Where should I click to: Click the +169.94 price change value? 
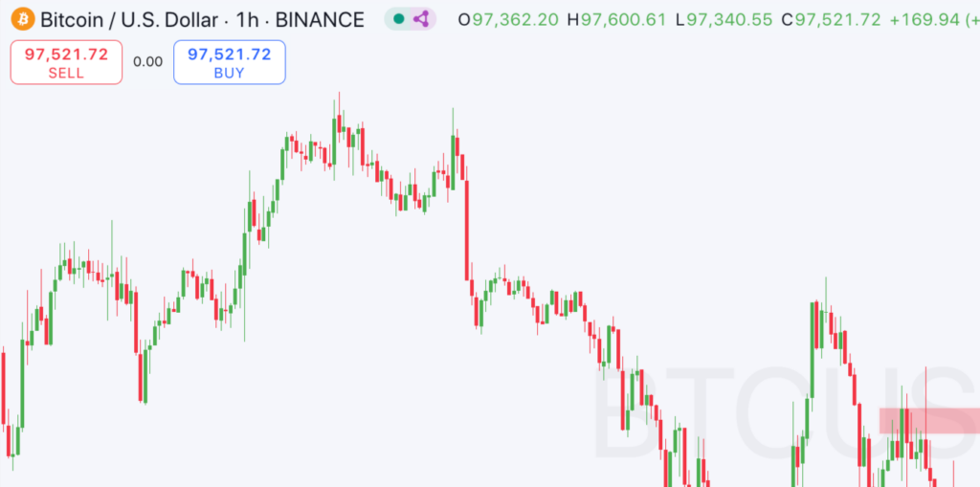(923, 19)
